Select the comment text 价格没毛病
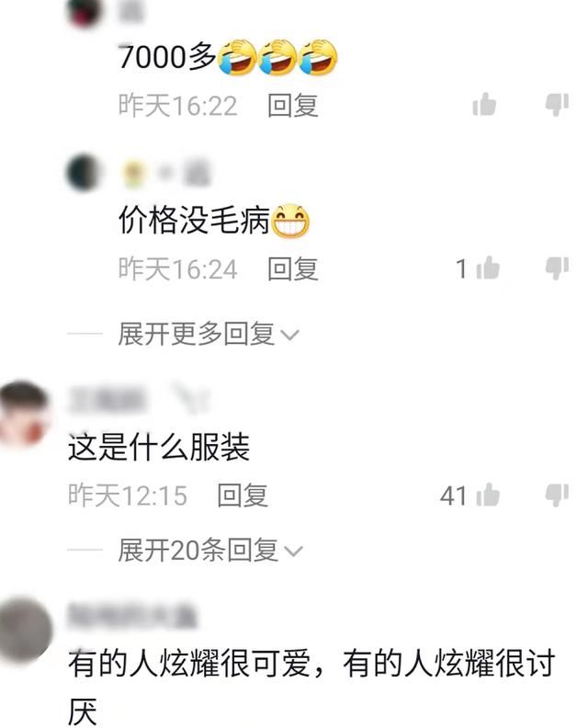This screenshot has height=728, width=588. (194, 220)
